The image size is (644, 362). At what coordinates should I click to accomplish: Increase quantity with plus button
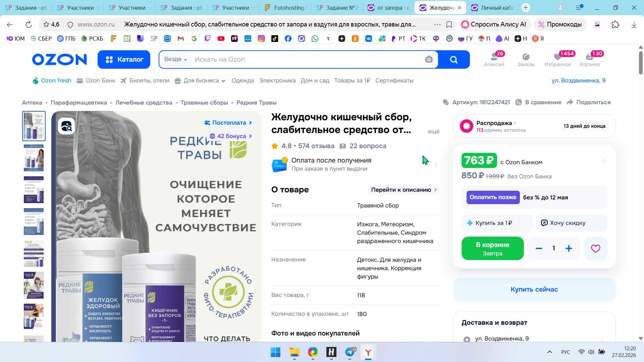point(569,248)
